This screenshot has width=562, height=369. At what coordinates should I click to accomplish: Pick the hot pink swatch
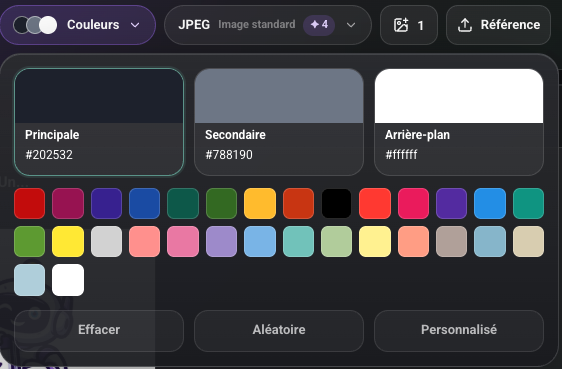413,203
